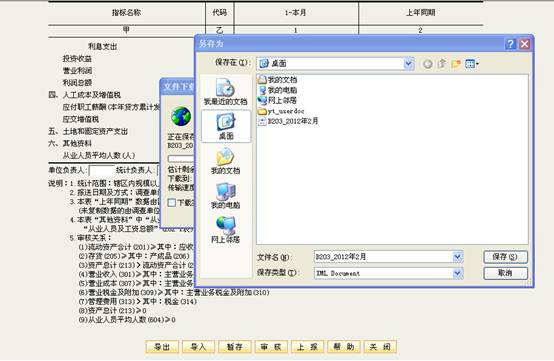Click 从业人员平均人数(人) row

pos(99,155)
